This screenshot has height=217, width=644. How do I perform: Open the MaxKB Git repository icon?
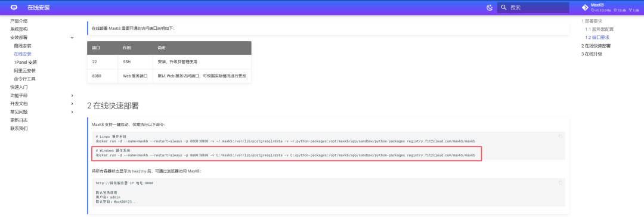[x=586, y=7]
